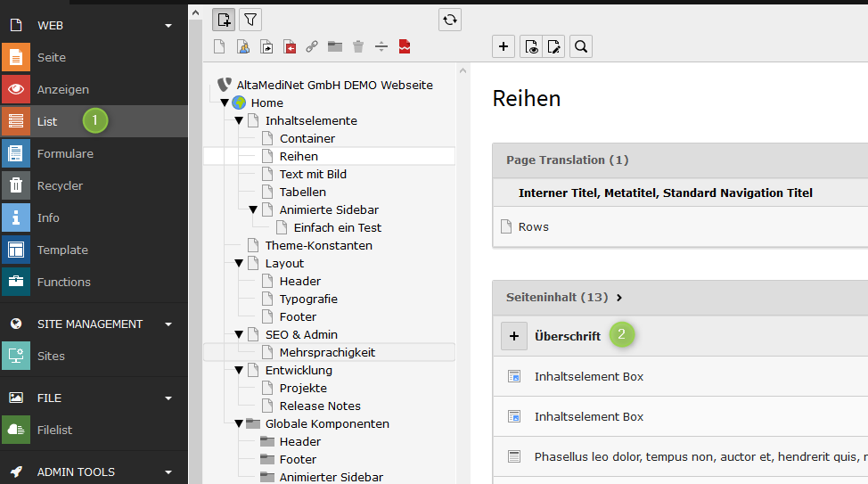Click the link page-type icon

click(x=312, y=46)
